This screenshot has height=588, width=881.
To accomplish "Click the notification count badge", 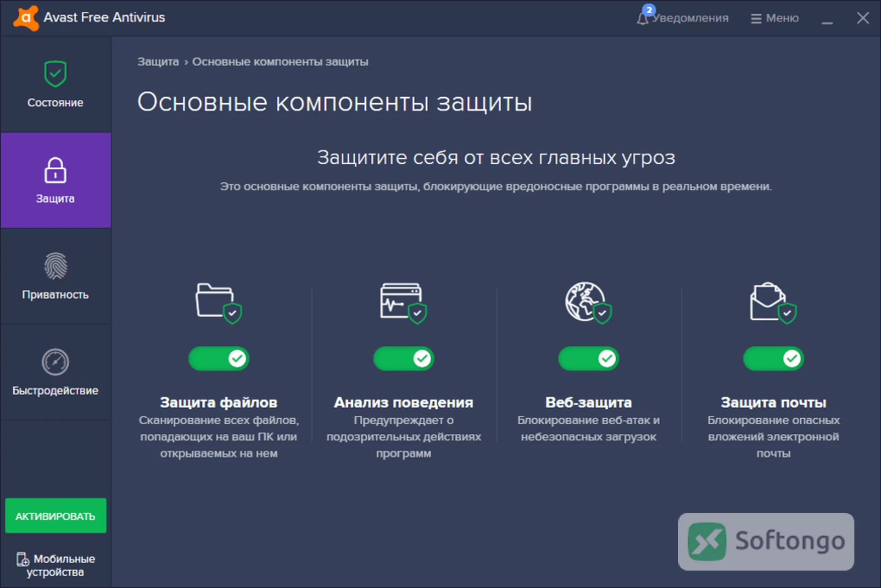I will (649, 10).
